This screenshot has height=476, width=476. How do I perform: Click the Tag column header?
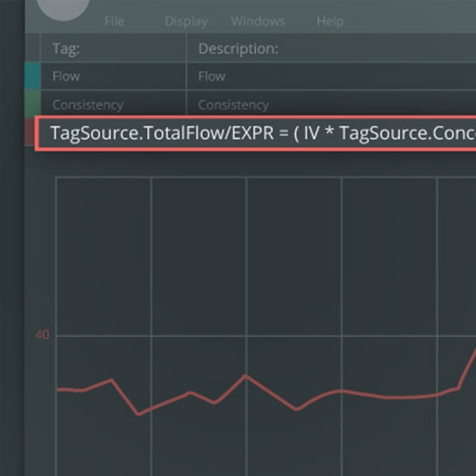[x=66, y=49]
